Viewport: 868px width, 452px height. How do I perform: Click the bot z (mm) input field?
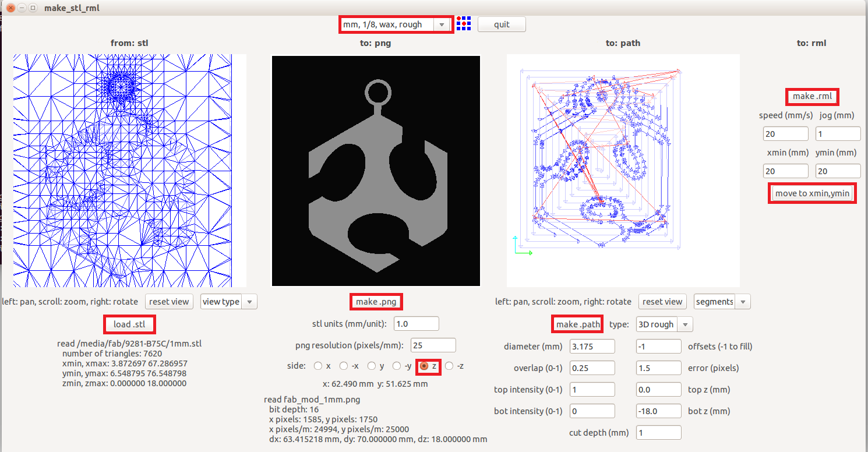coord(659,411)
